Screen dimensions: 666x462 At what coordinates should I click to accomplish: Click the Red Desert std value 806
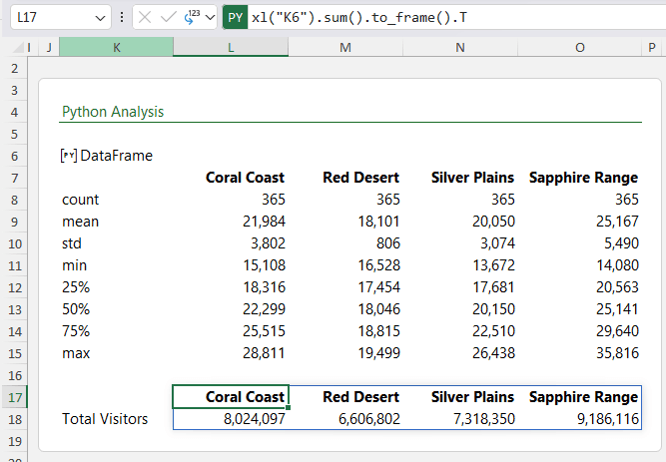click(x=388, y=243)
